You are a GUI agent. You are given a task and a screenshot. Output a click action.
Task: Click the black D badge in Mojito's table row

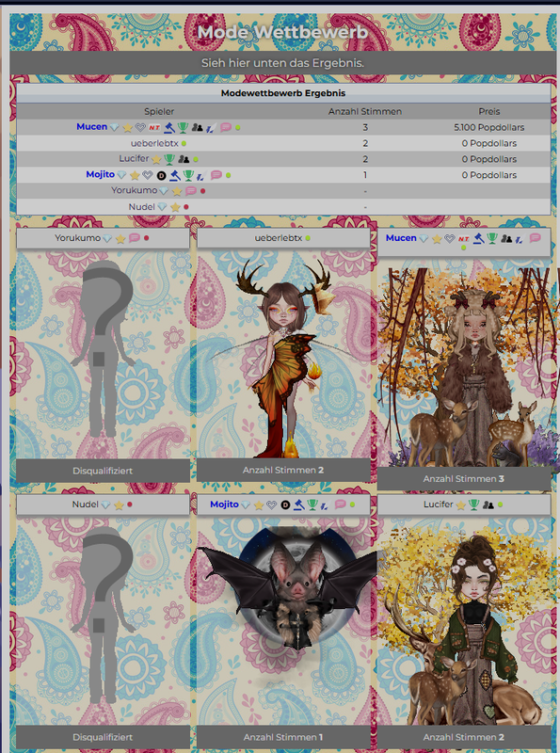(x=161, y=175)
